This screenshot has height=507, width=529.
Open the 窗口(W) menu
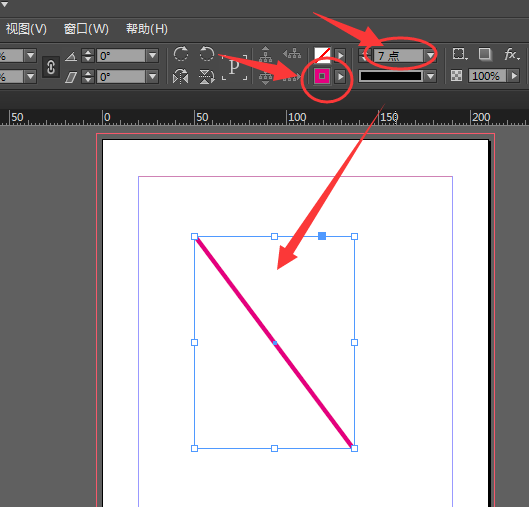pos(86,29)
